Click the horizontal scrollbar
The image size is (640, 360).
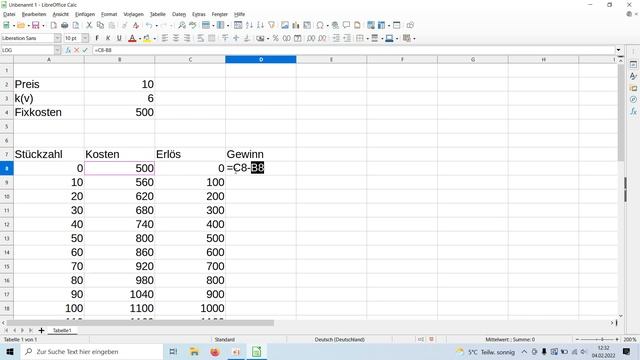point(140,323)
